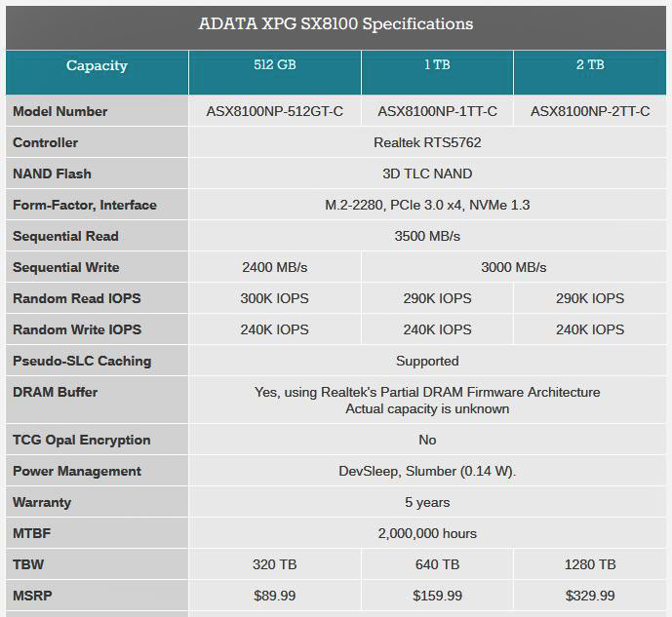Screen dimensions: 672x617
Task: Select the 'TCG Opal Encryption' label
Action: (82, 441)
